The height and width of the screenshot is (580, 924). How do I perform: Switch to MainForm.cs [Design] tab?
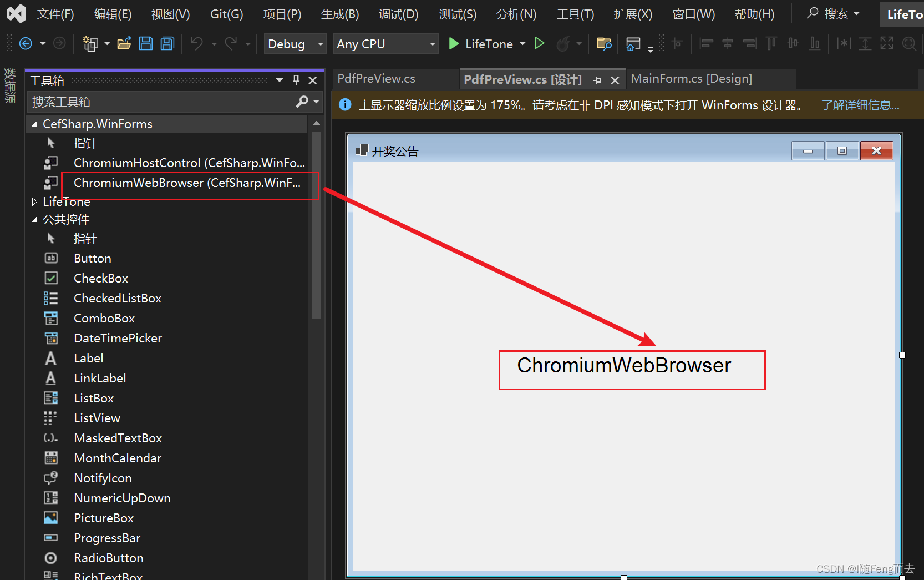(691, 79)
